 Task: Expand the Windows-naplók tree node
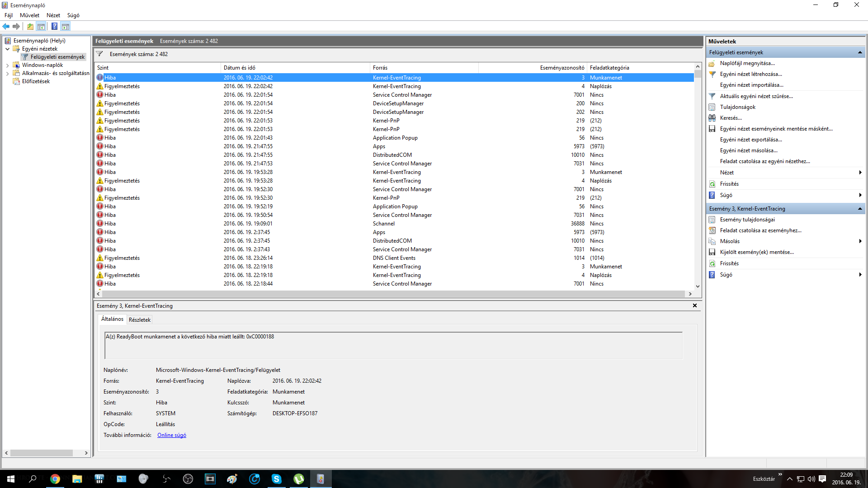pos(7,65)
